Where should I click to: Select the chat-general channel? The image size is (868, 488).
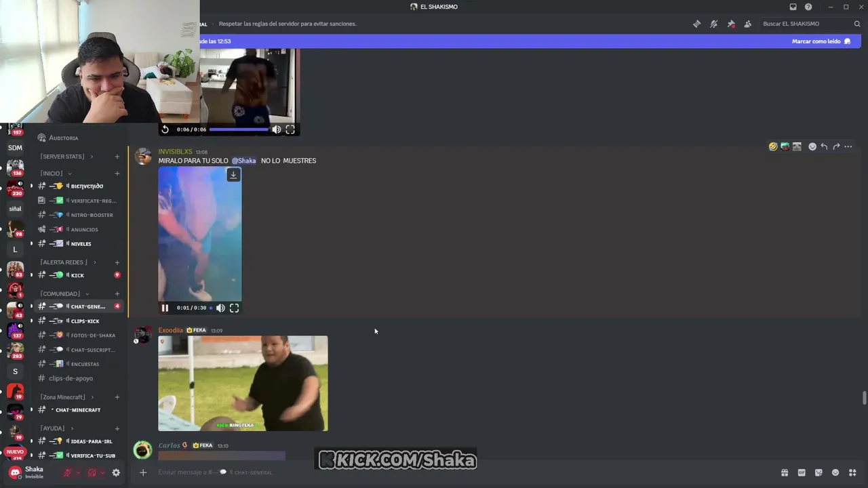[x=79, y=306]
